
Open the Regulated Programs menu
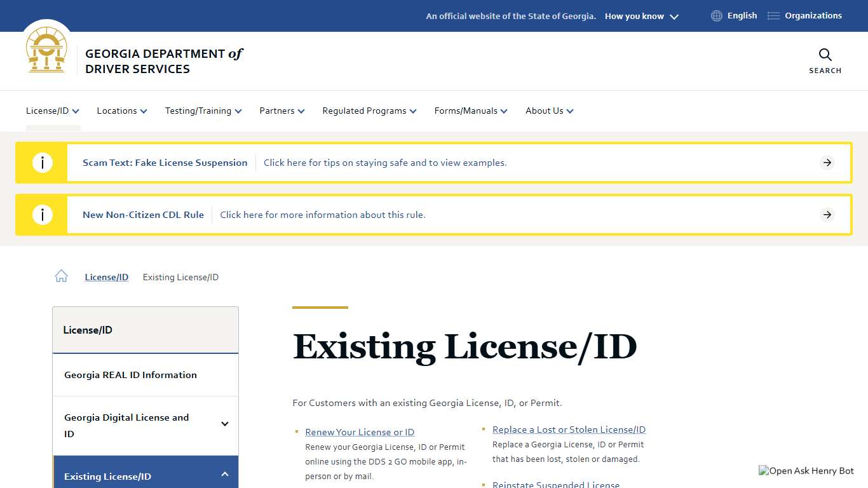369,111
